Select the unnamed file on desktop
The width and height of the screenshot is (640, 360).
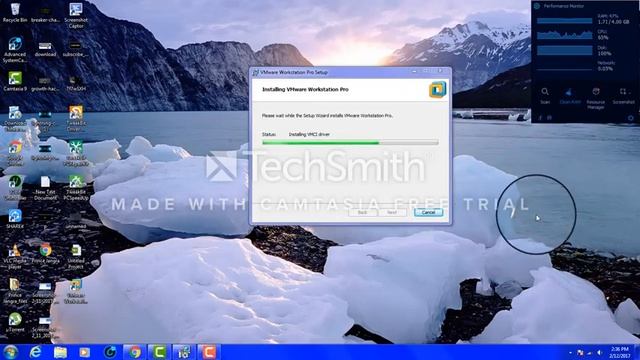click(76, 221)
